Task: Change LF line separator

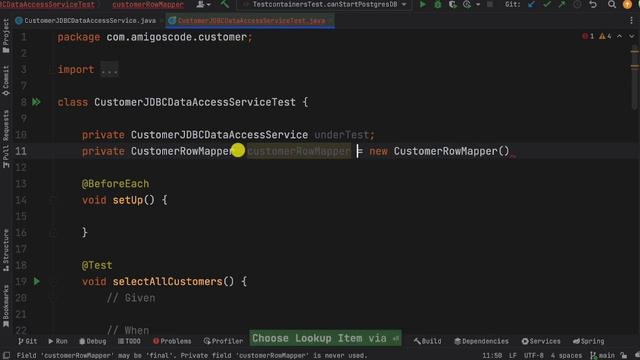Action: (513, 356)
